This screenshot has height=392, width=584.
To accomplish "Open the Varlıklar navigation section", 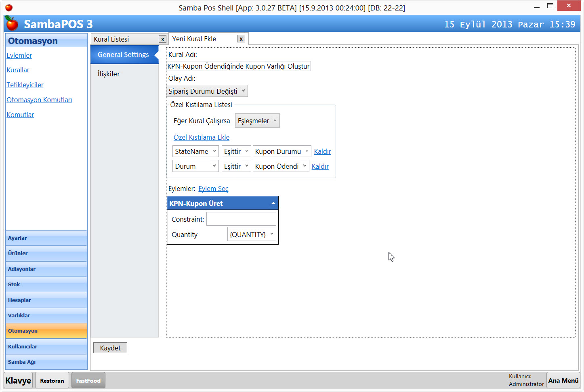I will click(46, 316).
